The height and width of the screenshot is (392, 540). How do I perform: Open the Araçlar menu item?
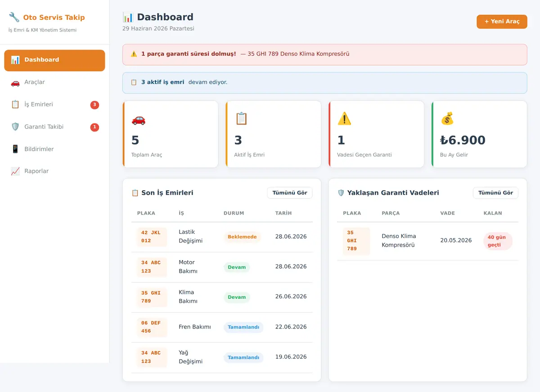54,82
